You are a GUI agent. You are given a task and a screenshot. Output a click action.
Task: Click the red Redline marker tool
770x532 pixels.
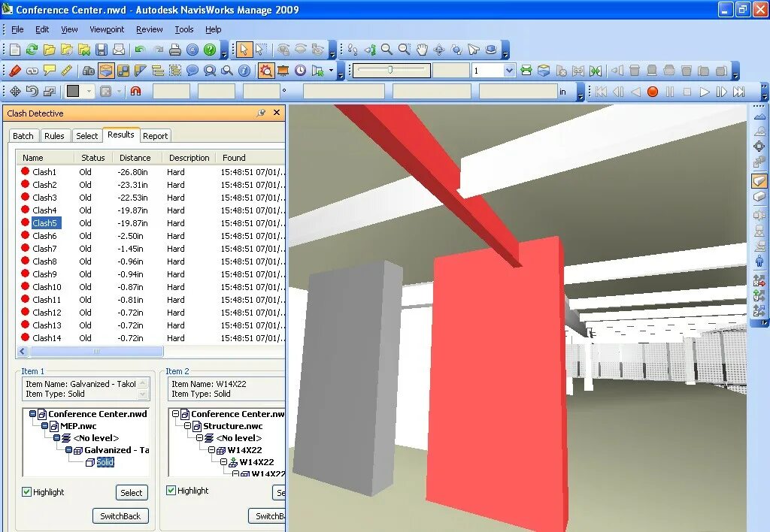(15, 71)
